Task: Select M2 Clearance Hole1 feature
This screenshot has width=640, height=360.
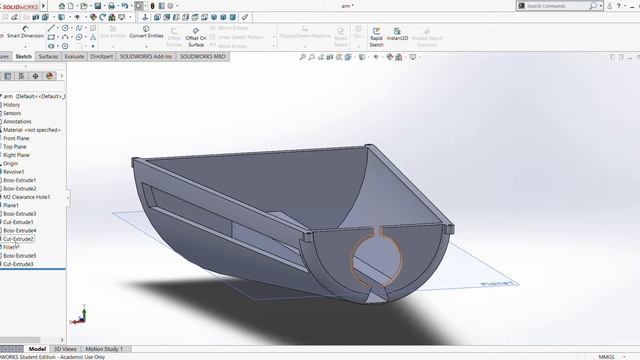Action: [x=26, y=197]
